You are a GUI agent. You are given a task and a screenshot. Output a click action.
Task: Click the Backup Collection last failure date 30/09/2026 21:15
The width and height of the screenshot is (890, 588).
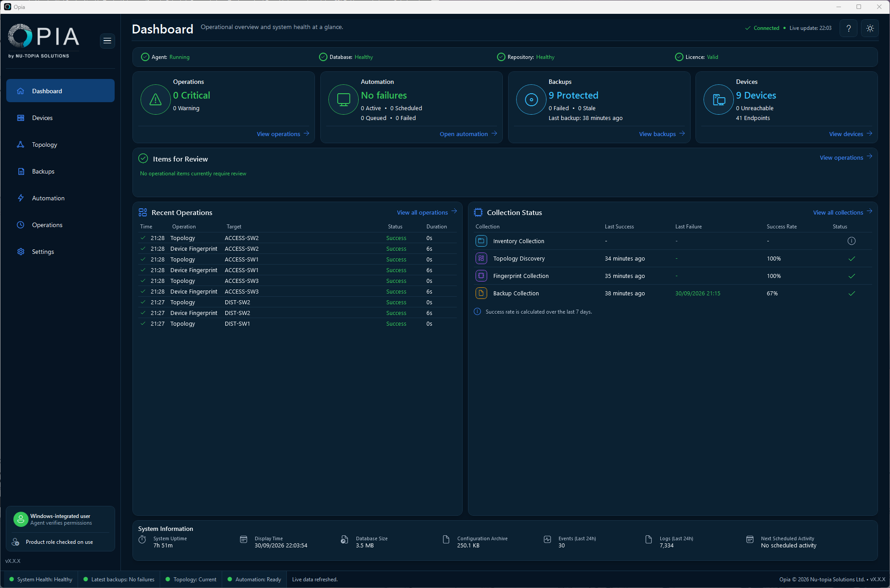(698, 293)
